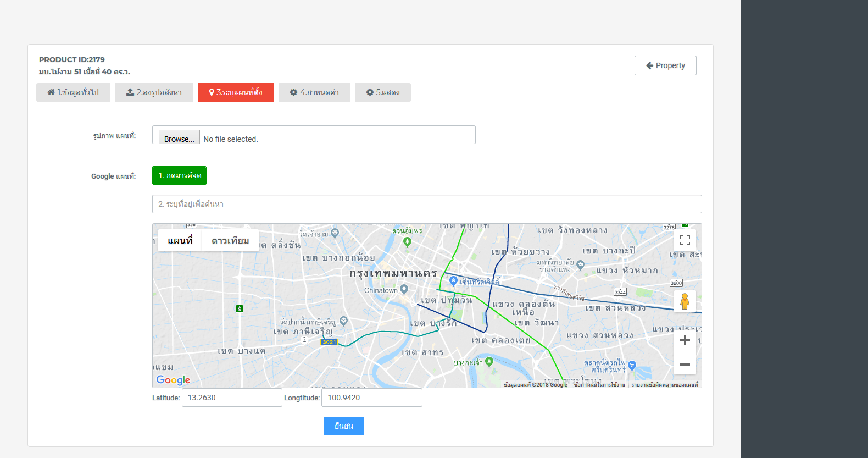868x458 pixels.
Task: Click the เขต ปทุมวัน district label
Action: 447,300
